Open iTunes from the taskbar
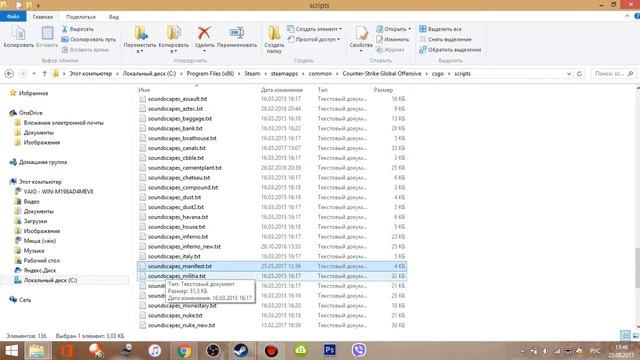This screenshot has height=360, width=640. 155,351
